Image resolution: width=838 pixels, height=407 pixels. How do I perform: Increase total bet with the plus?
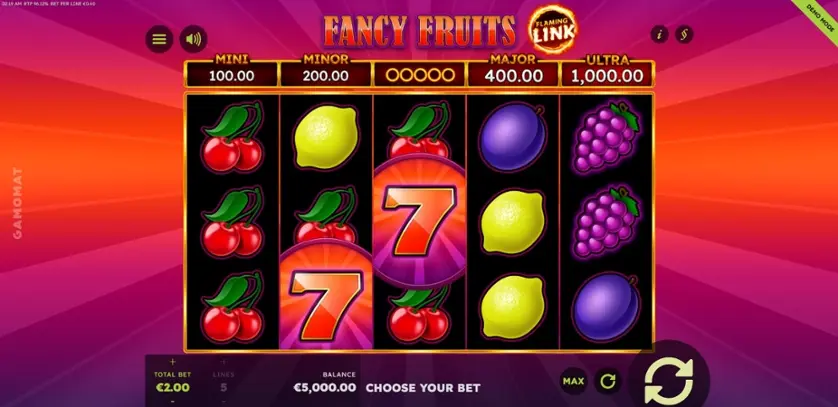(x=173, y=362)
